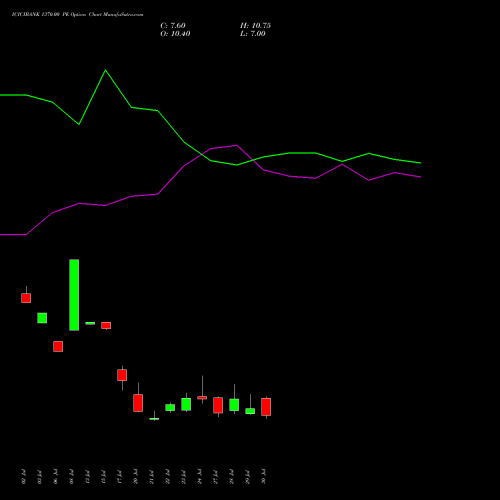The height and width of the screenshot is (500, 500).
Task: Click the peak of the magenta line
Action: [237, 145]
